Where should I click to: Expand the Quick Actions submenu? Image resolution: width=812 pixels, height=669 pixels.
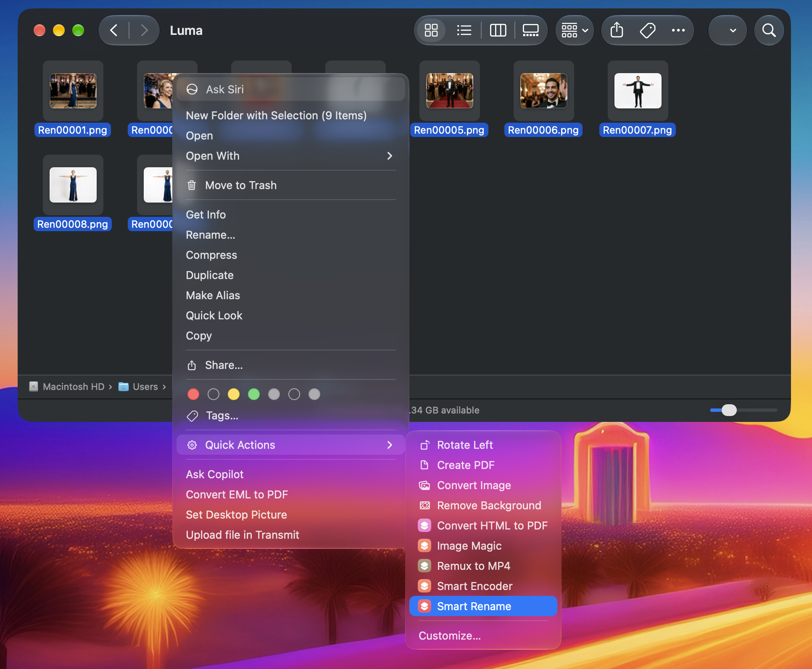coord(291,445)
